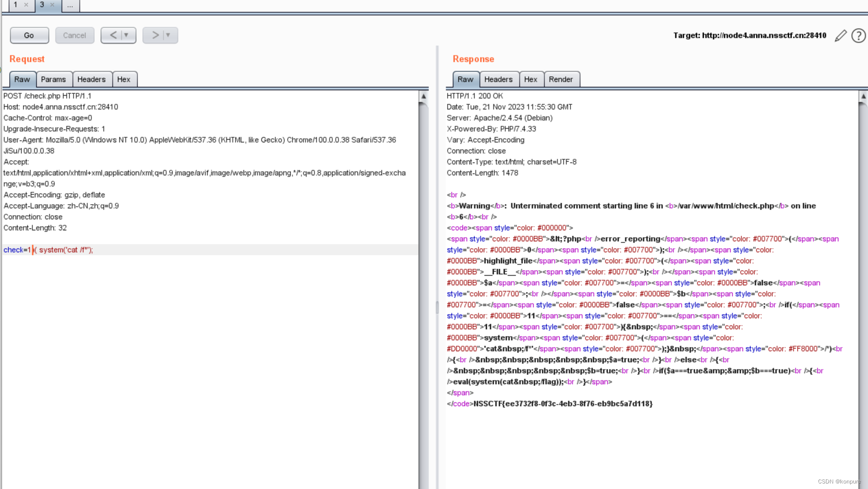The width and height of the screenshot is (868, 489).
Task: Click the request body line with check=1 payload
Action: (210, 250)
